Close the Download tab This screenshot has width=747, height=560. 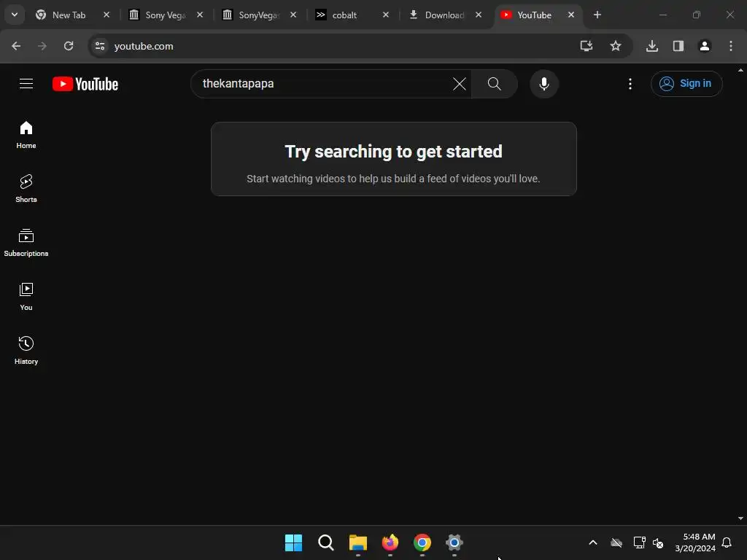click(x=479, y=15)
